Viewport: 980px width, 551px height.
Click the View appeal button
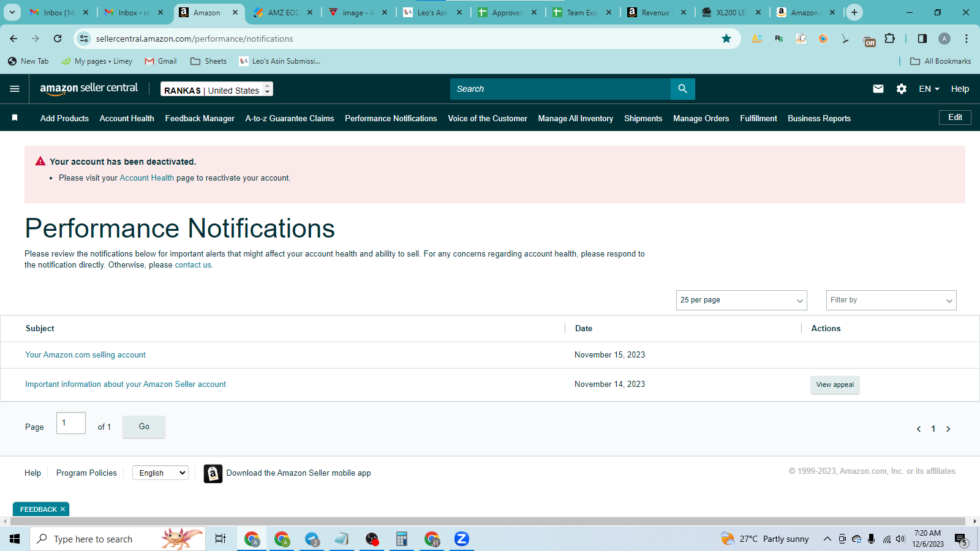point(835,384)
